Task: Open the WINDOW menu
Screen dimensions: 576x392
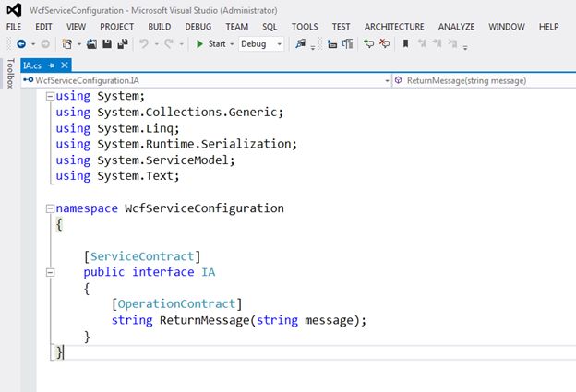Action: 507,27
